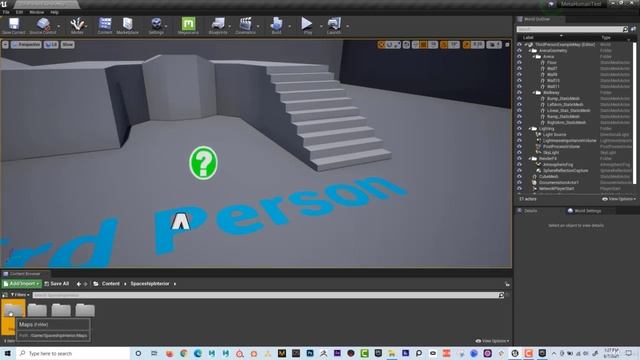This screenshot has width=640, height=360.
Task: Open the File menu
Action: click(x=6, y=12)
